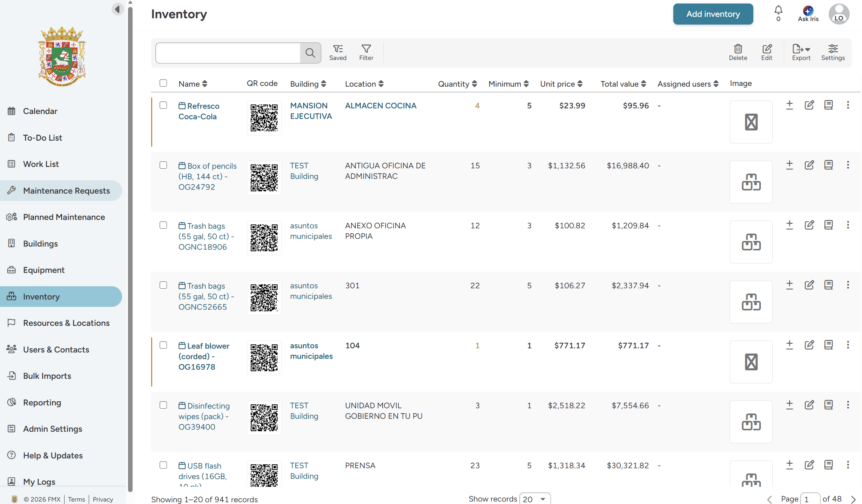Open the Filter panel

tap(366, 52)
